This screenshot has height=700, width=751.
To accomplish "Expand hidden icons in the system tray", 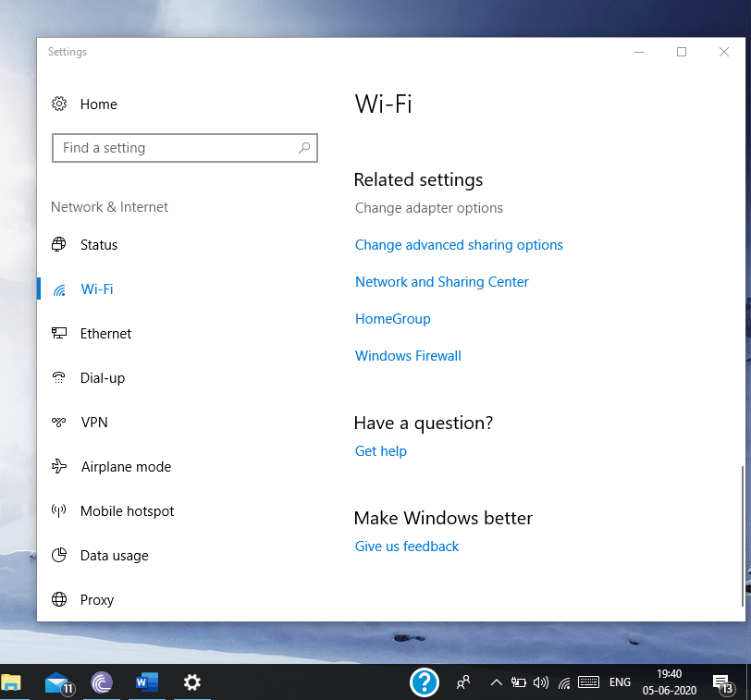I will pyautogui.click(x=497, y=682).
